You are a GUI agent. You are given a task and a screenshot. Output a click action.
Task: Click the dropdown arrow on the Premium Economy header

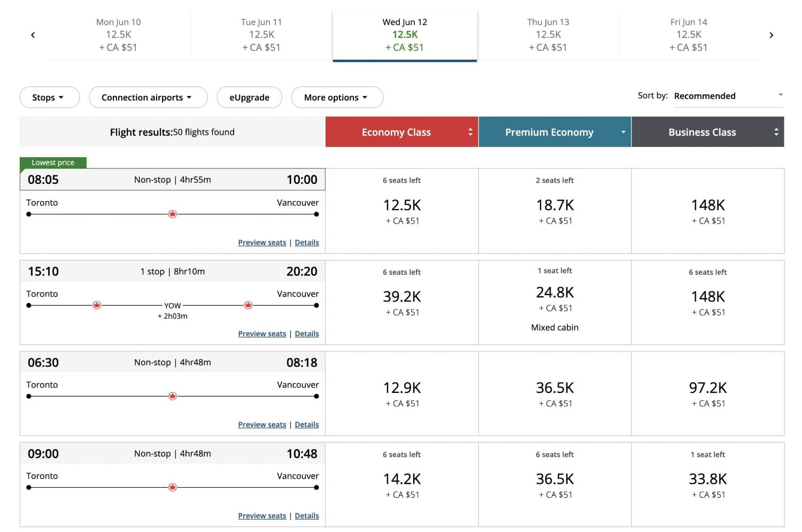point(622,132)
